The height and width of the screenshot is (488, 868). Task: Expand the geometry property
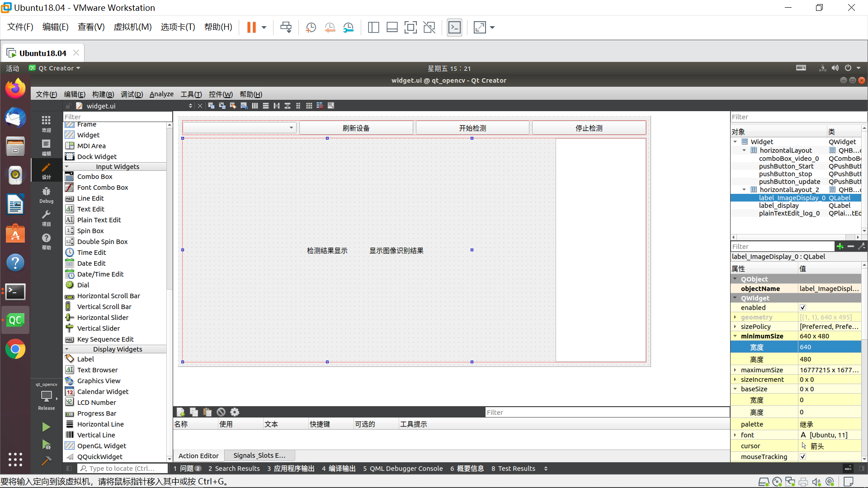736,317
